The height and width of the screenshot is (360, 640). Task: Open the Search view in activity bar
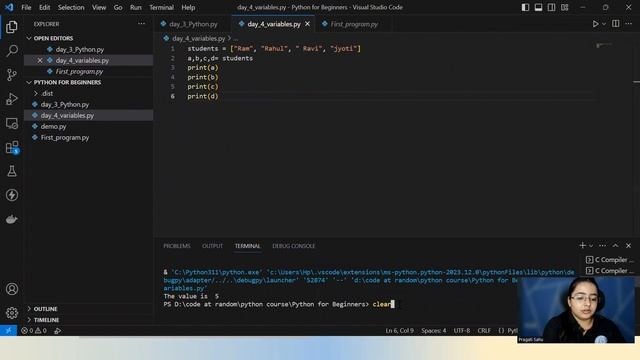pyautogui.click(x=12, y=51)
